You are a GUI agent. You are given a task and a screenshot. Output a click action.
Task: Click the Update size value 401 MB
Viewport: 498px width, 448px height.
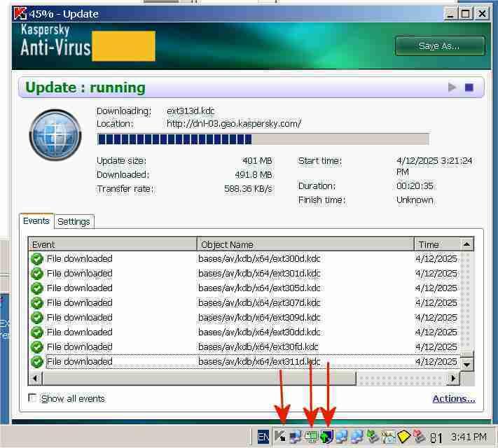click(257, 161)
